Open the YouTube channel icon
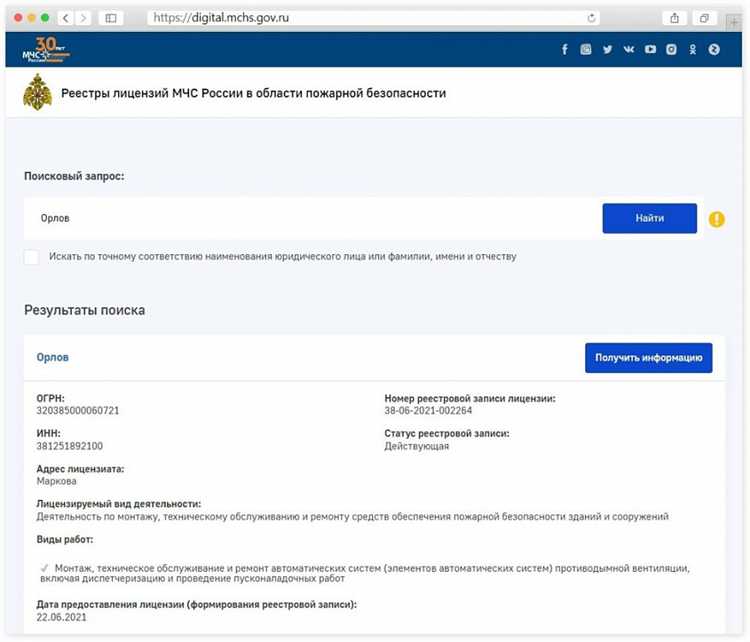The width and height of the screenshot is (750, 642). [650, 49]
